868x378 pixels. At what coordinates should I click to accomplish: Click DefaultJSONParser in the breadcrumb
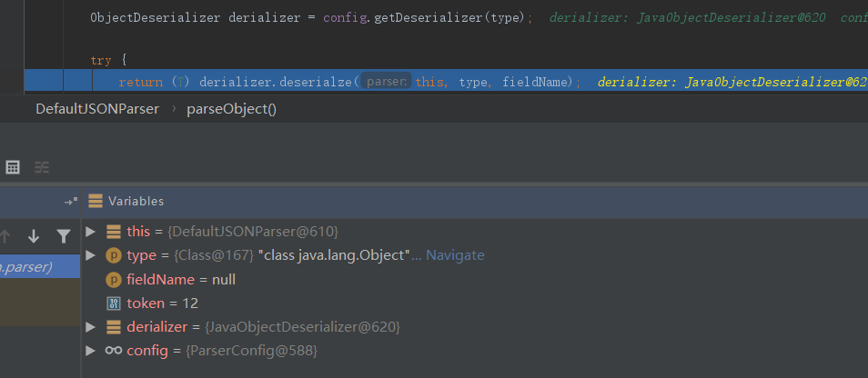click(x=96, y=109)
